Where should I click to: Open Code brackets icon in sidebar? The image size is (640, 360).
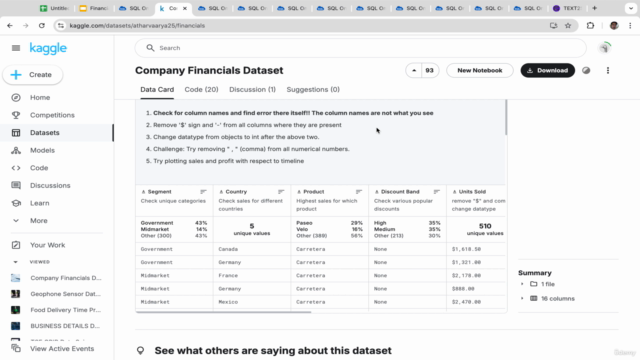pyautogui.click(x=16, y=168)
